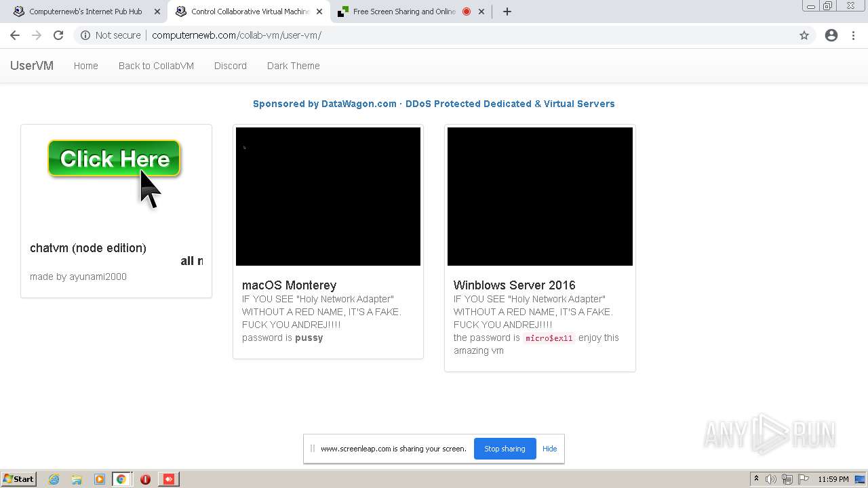Screen dimensions: 868x488
Task: Click the 11:59 PM clock
Action: coord(833,479)
